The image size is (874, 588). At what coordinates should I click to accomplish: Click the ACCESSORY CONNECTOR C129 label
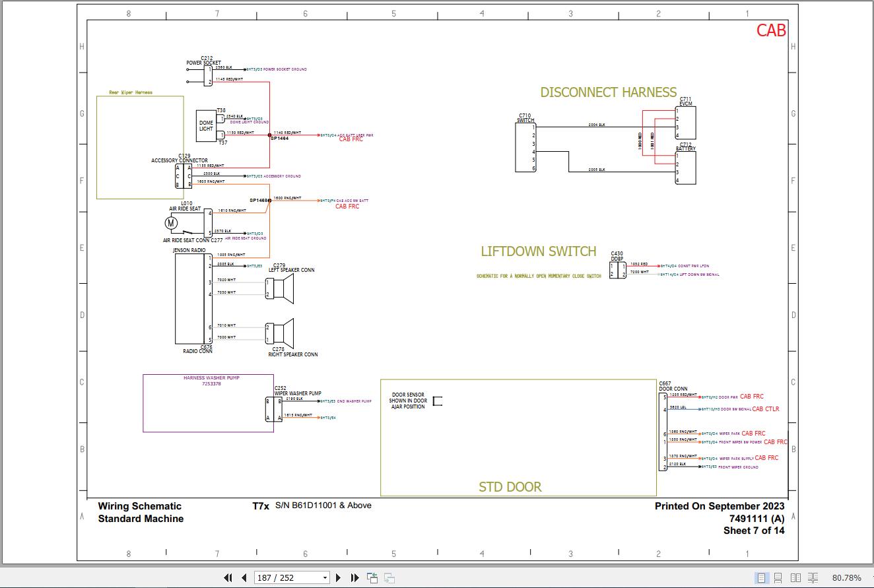coord(180,158)
